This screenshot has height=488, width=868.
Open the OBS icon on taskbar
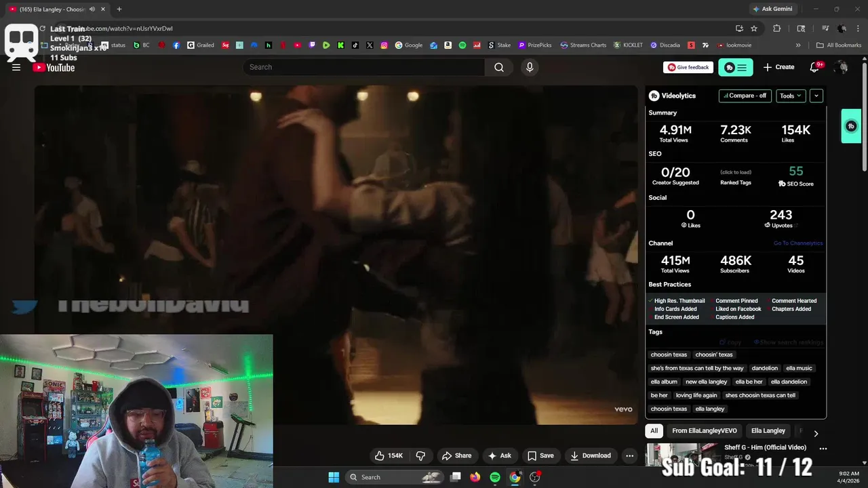click(535, 477)
